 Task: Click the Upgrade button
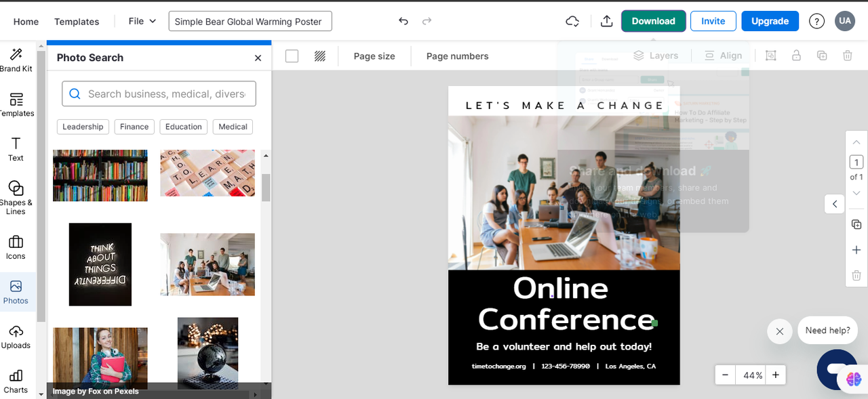pos(770,21)
